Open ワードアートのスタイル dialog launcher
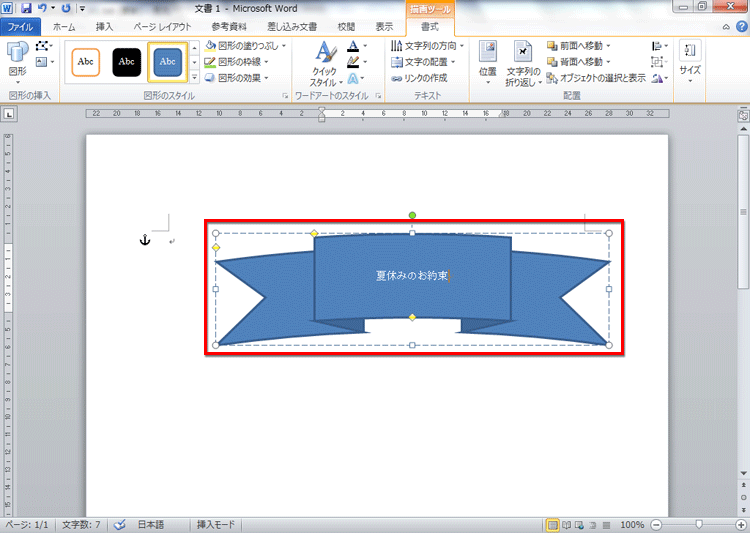 click(x=378, y=96)
